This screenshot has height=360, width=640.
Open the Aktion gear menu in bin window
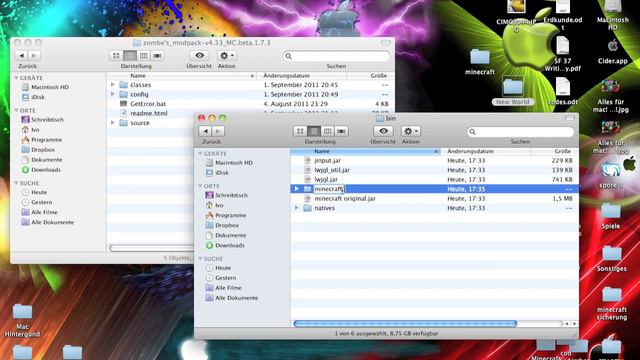411,131
